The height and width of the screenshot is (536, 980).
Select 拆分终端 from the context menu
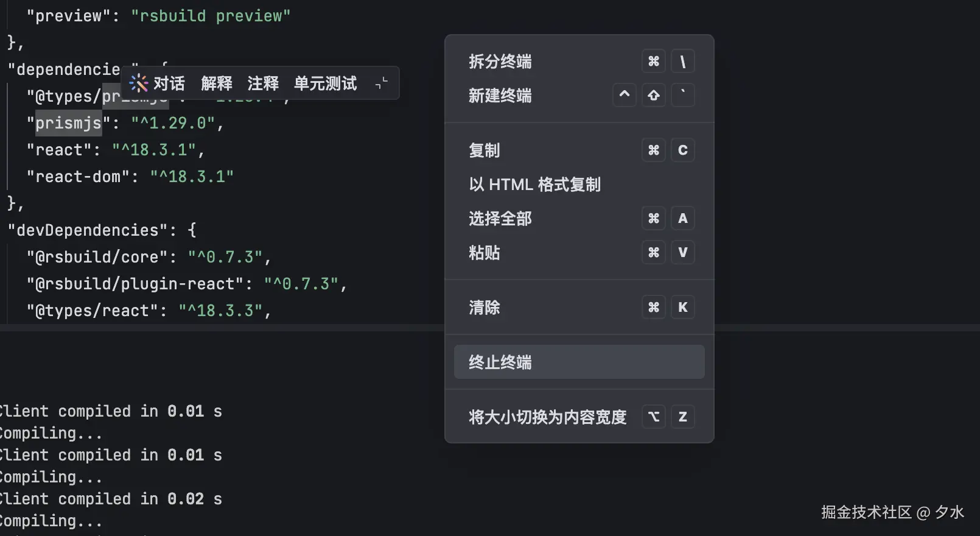click(x=579, y=62)
